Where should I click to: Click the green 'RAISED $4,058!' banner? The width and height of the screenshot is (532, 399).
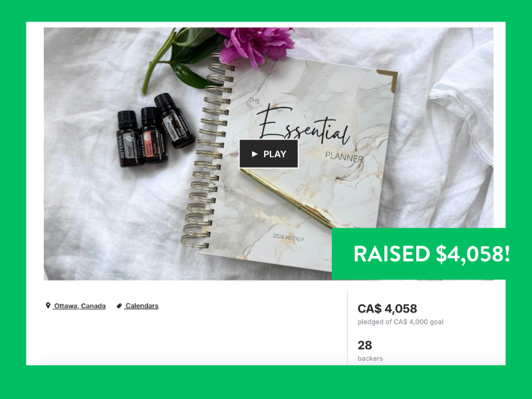tap(419, 254)
